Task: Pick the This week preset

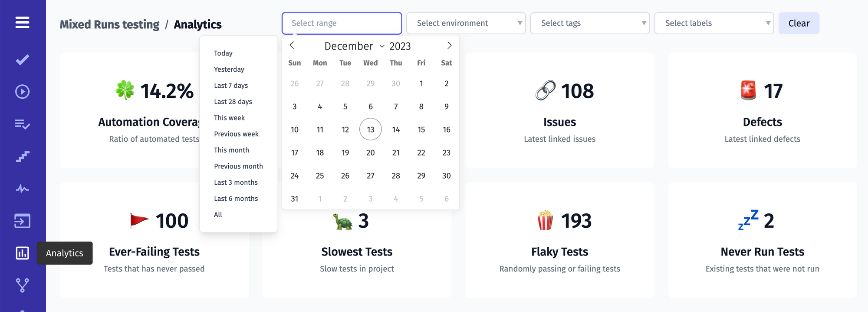Action: [x=229, y=118]
